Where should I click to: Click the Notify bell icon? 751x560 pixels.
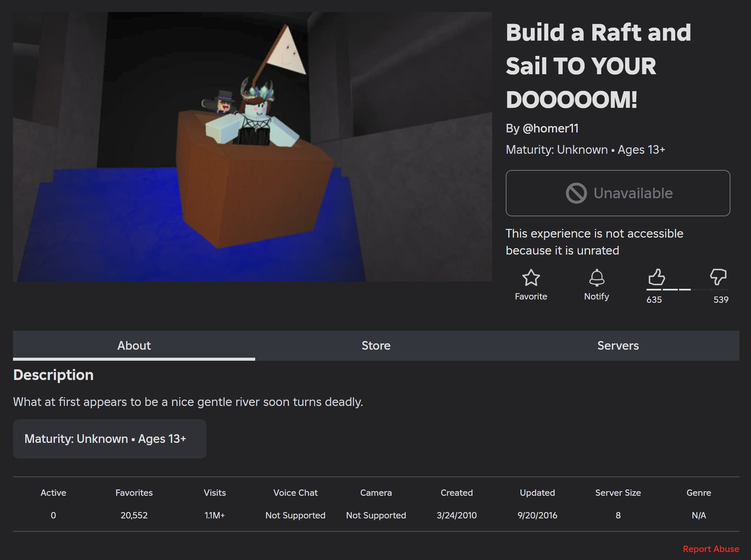[596, 278]
